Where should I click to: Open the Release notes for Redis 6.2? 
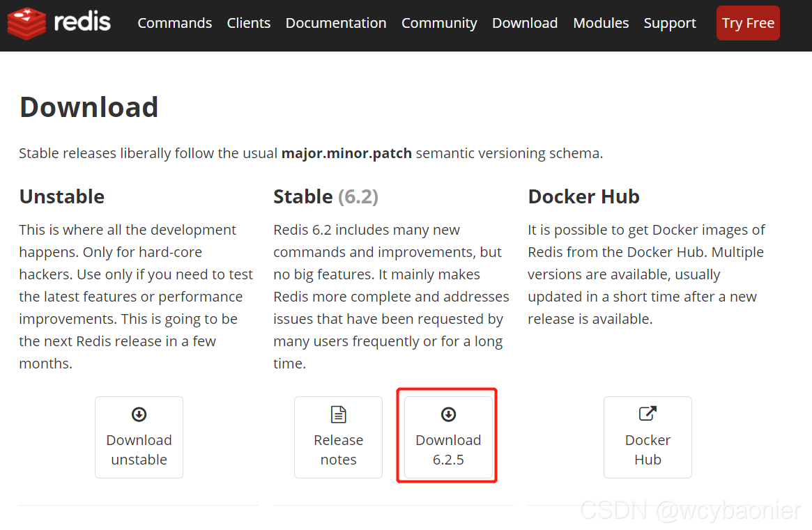tap(338, 437)
